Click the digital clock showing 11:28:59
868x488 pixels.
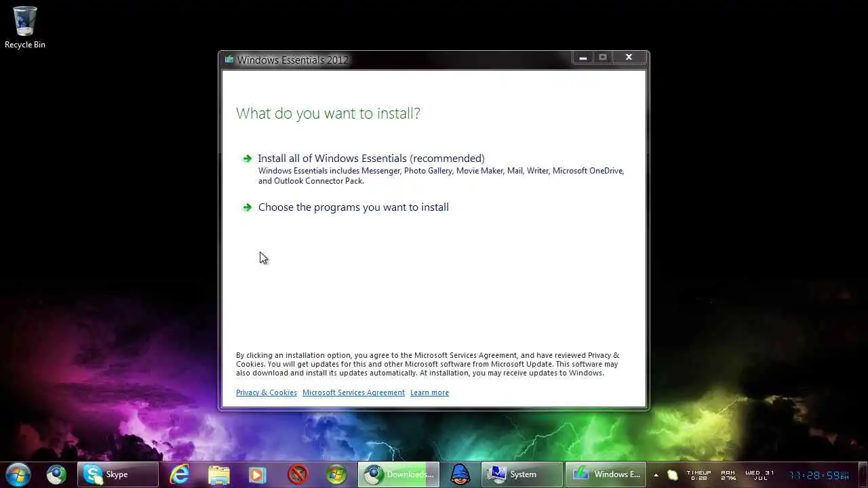(819, 475)
